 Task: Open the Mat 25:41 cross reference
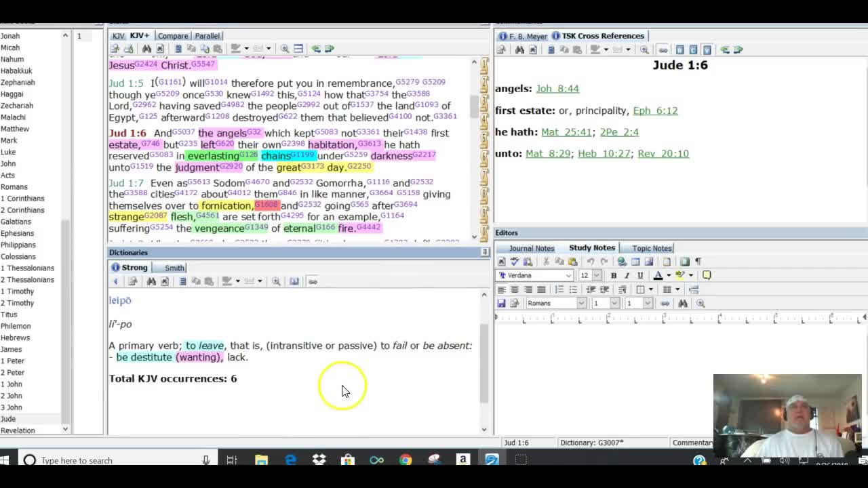(x=566, y=132)
